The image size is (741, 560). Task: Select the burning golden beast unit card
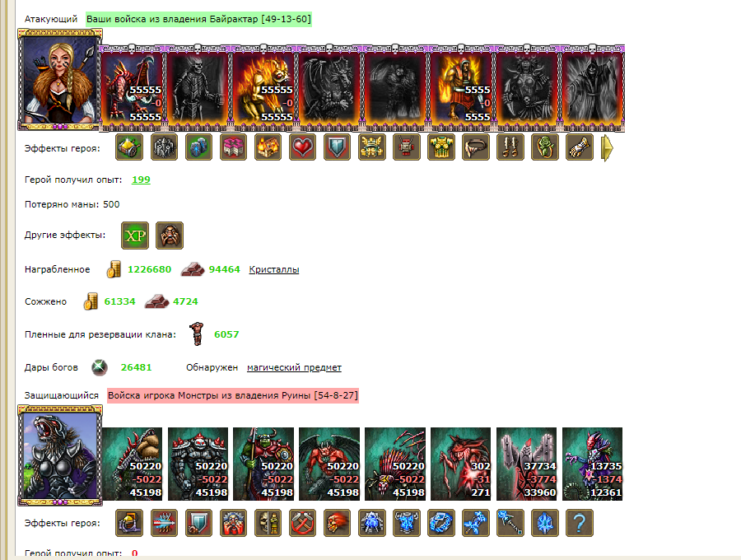click(x=263, y=88)
